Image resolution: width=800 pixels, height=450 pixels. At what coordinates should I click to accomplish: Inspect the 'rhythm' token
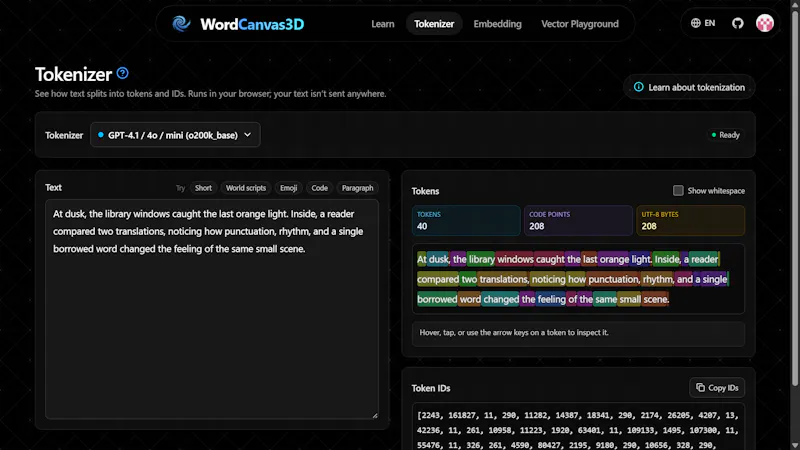coord(657,279)
